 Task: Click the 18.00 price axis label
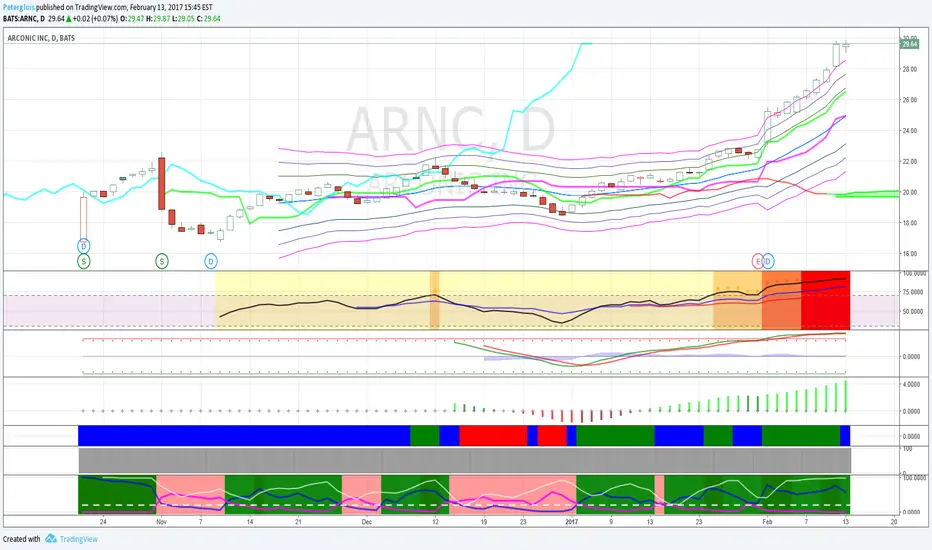tap(909, 223)
